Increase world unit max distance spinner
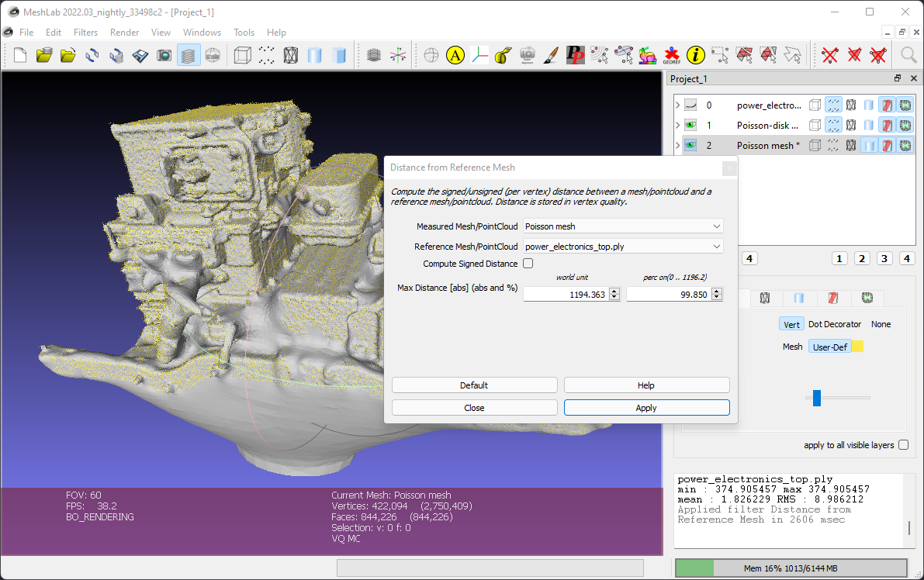The height and width of the screenshot is (580, 924). coord(614,291)
